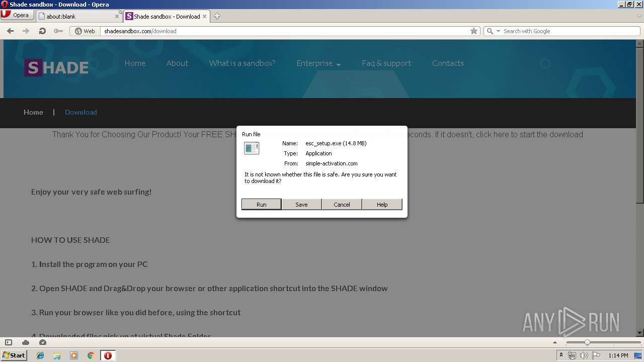Viewport: 644px width, 362px height.
Task: Open Windows Explorer folder from taskbar
Action: 57,355
